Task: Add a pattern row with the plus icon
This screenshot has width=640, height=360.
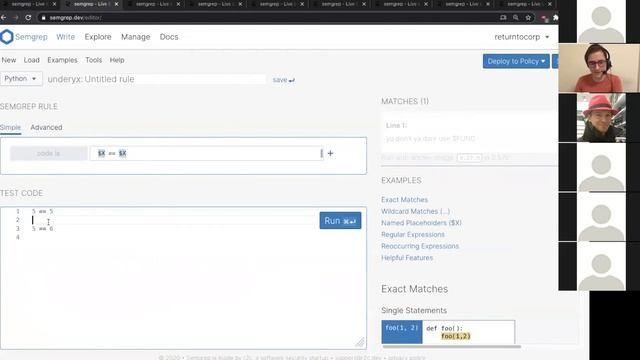Action: click(331, 153)
